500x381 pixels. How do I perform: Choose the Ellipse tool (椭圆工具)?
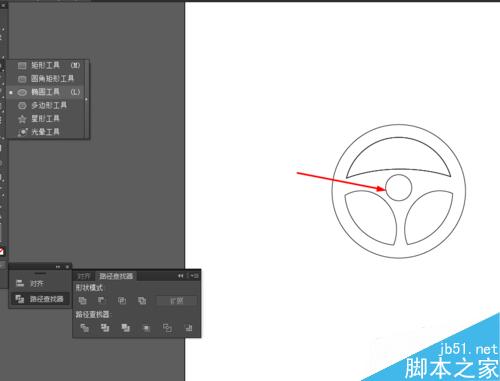click(46, 92)
